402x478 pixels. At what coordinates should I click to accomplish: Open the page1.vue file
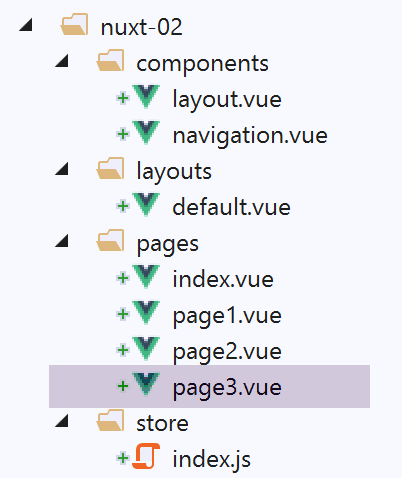pos(227,316)
